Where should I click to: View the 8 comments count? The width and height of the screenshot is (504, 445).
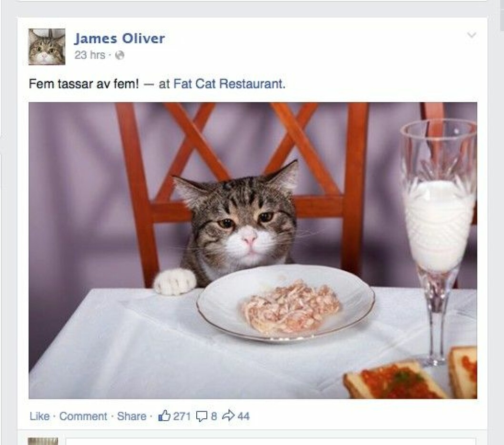coord(214,416)
